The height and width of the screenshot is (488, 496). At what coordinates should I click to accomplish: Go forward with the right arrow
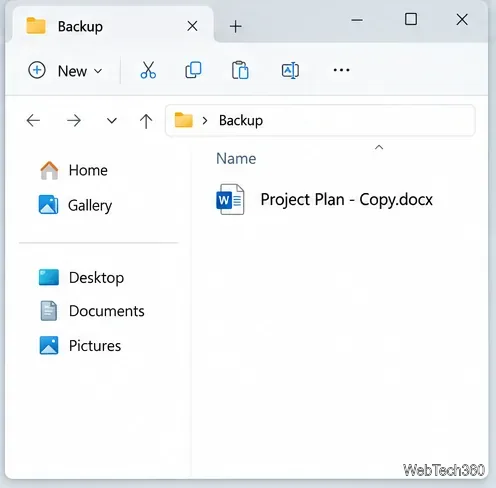74,120
